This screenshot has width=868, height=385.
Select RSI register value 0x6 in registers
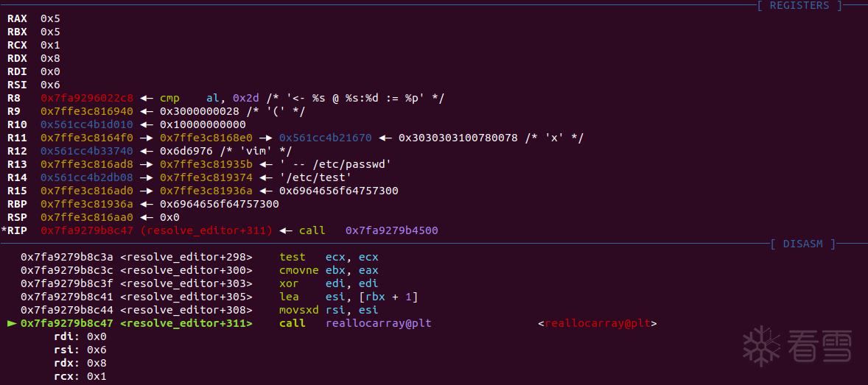(50, 85)
